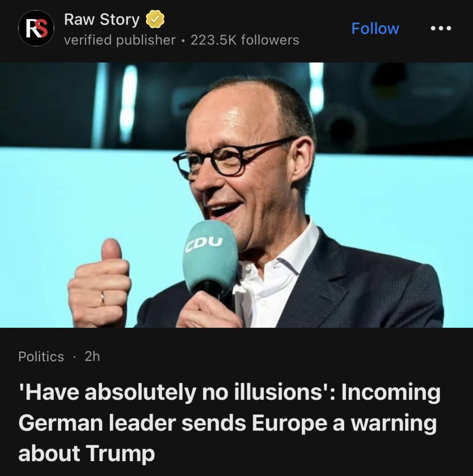Viewport: 473px width, 476px height.
Task: Open the Raw Story publisher name
Action: click(102, 20)
